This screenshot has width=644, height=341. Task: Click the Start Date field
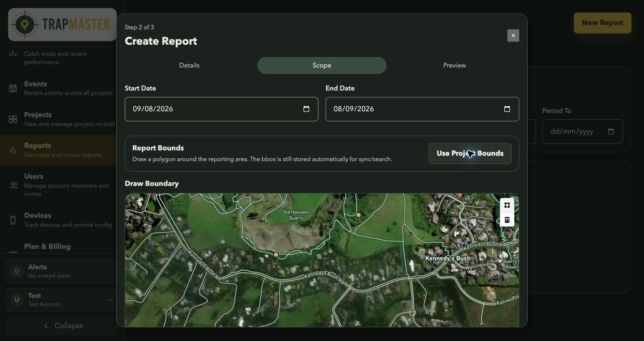point(221,109)
